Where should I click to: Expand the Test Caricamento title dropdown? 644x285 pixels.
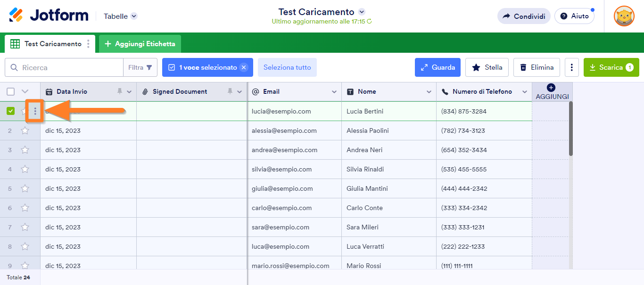pyautogui.click(x=362, y=12)
